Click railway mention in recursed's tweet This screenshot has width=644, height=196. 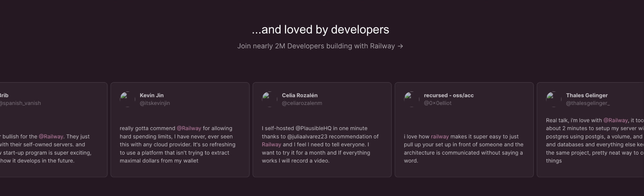[440, 137]
